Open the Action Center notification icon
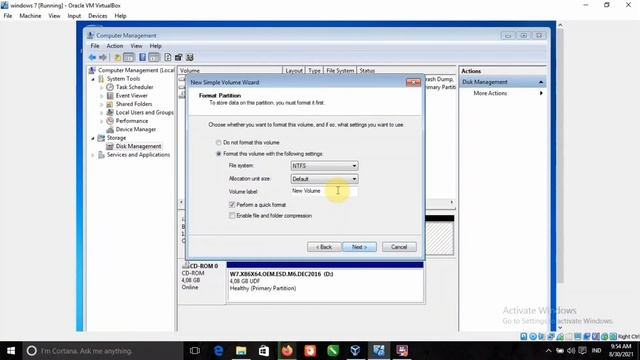Viewport: 640px width, 360px height. [582, 351]
